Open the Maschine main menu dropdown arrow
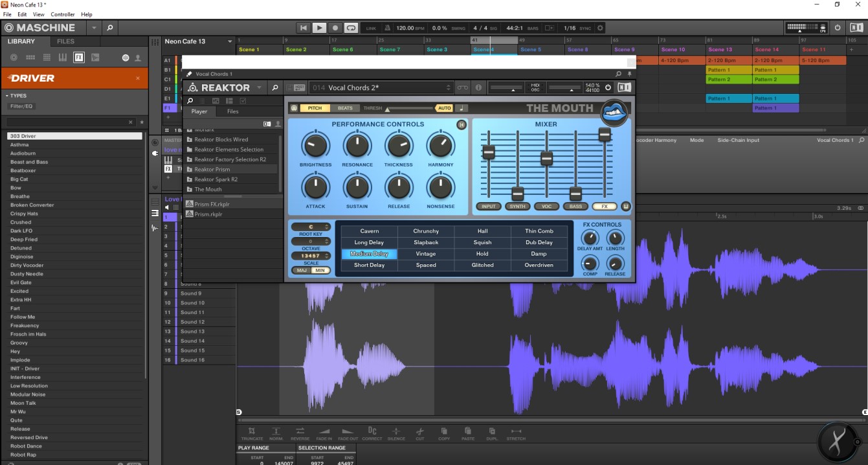868x465 pixels. coord(94,28)
